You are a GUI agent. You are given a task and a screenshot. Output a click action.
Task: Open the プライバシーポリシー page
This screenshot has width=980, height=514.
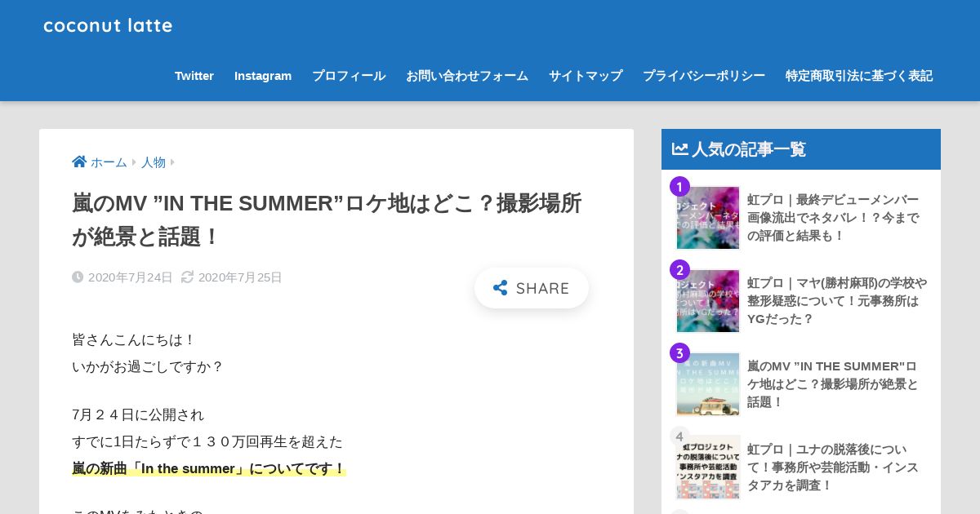[x=704, y=76]
